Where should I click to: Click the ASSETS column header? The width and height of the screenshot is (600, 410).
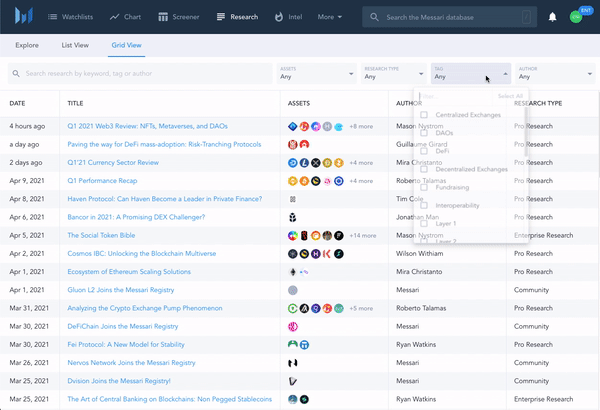[x=299, y=103]
